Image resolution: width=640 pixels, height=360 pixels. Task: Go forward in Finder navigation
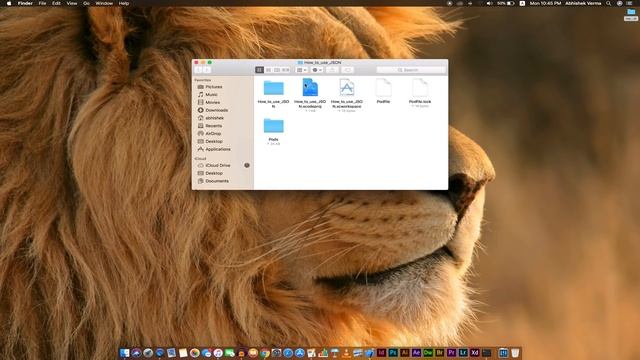[x=207, y=70]
